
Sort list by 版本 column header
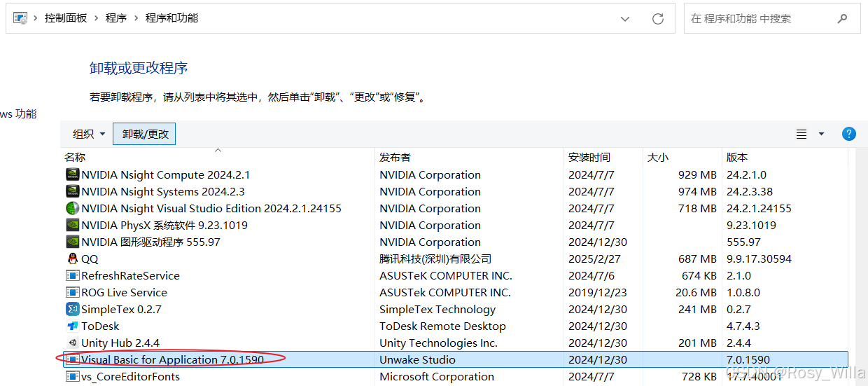[784, 158]
